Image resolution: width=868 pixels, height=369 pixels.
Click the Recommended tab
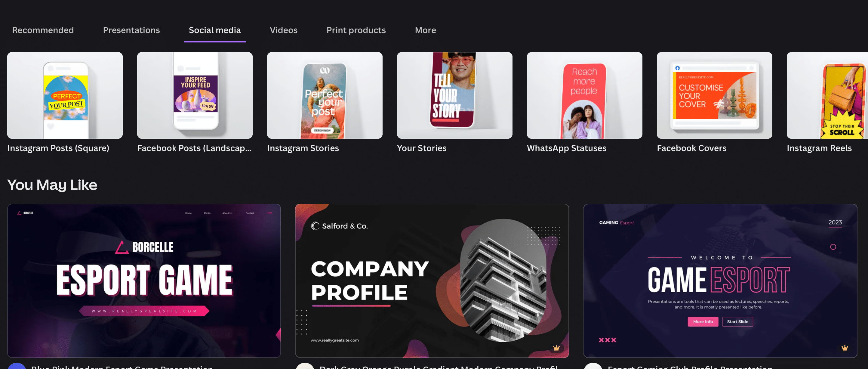43,30
